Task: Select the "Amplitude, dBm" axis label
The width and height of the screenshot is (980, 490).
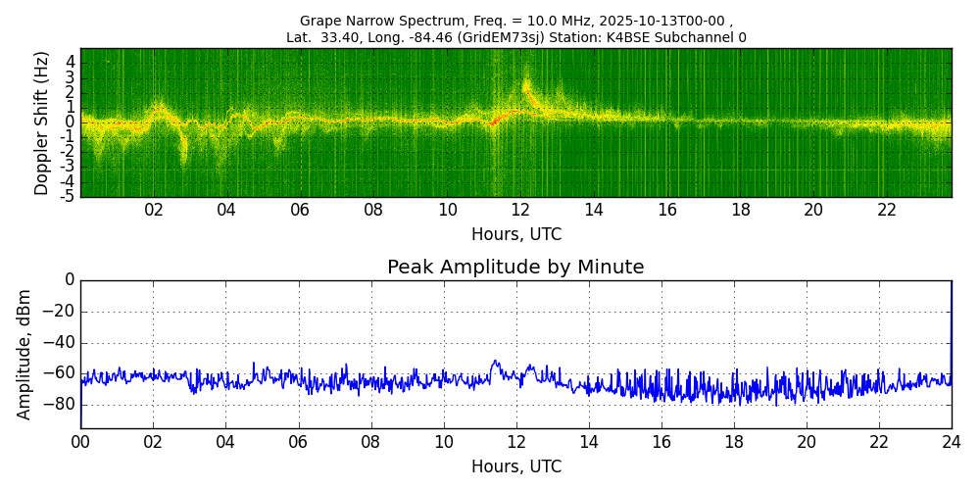Action: (x=25, y=354)
